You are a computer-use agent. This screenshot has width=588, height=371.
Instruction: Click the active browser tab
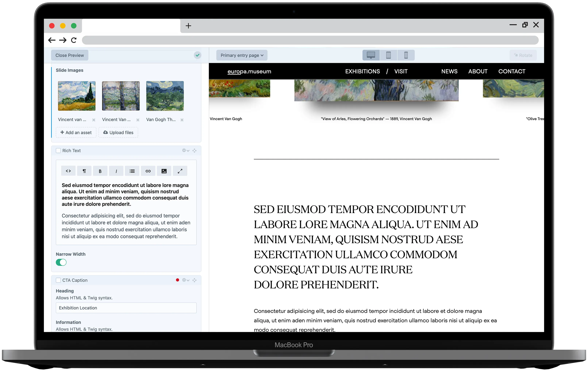[x=131, y=26]
